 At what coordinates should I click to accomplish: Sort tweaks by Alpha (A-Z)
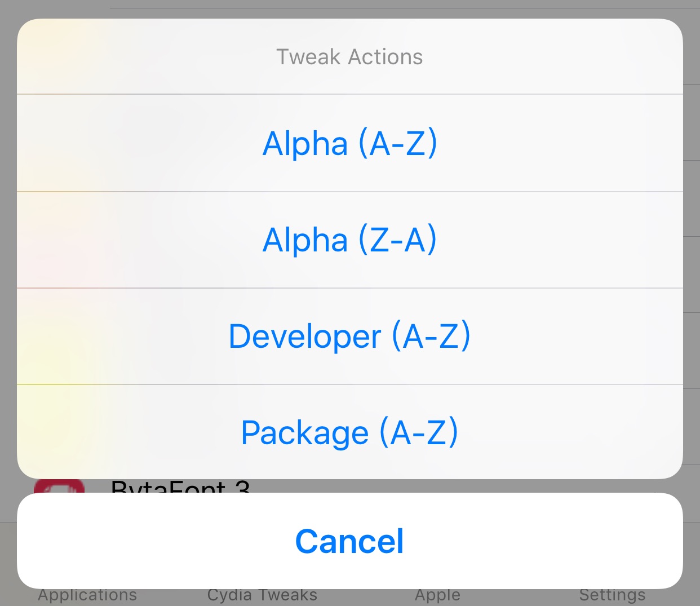350,143
